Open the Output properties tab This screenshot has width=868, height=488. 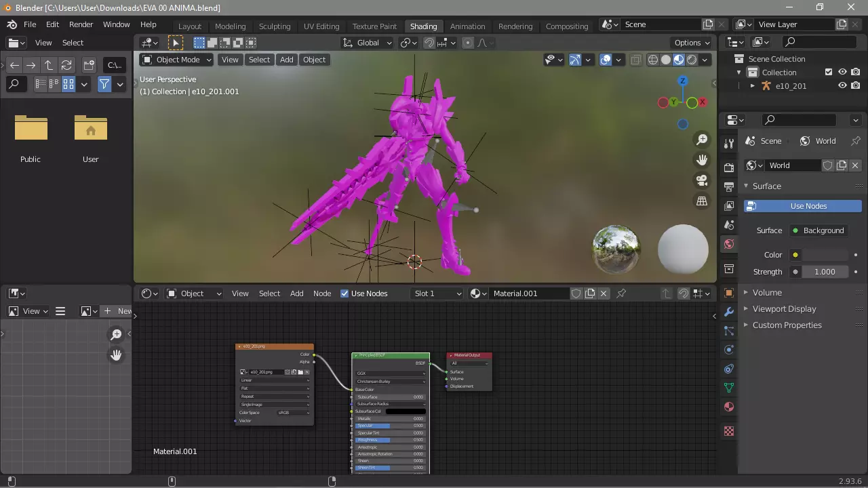pos(729,186)
